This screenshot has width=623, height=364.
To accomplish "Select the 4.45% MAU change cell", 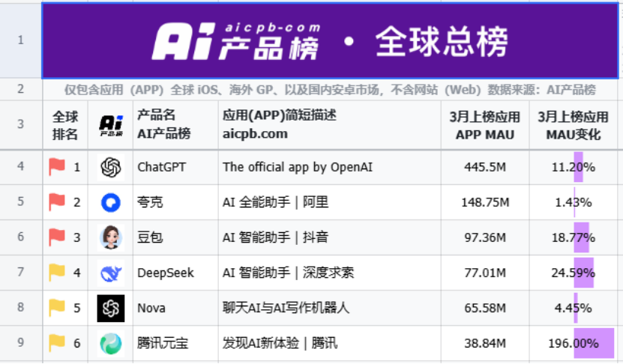I will 574,309.
